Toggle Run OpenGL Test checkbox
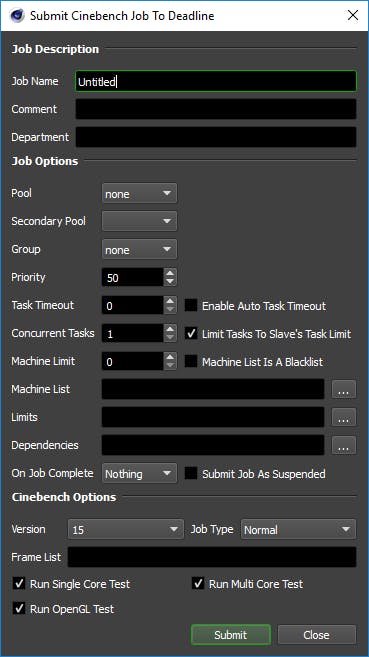Screen dimensions: 369x657 click(x=19, y=608)
